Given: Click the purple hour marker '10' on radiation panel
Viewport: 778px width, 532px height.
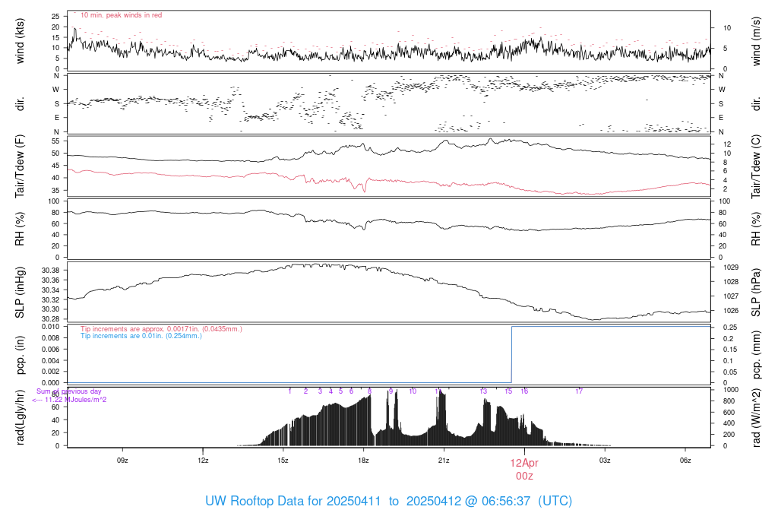Looking at the screenshot, I should click(x=413, y=391).
